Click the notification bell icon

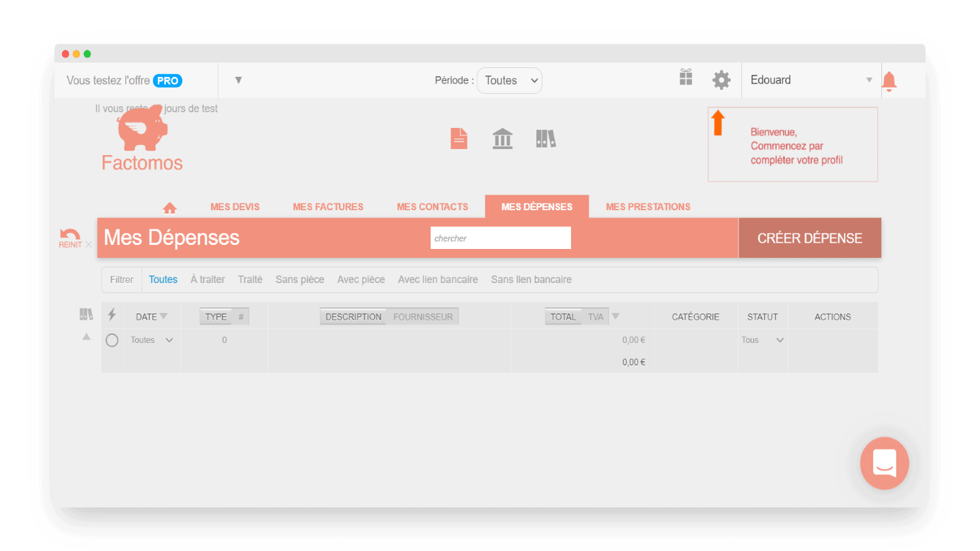[889, 82]
